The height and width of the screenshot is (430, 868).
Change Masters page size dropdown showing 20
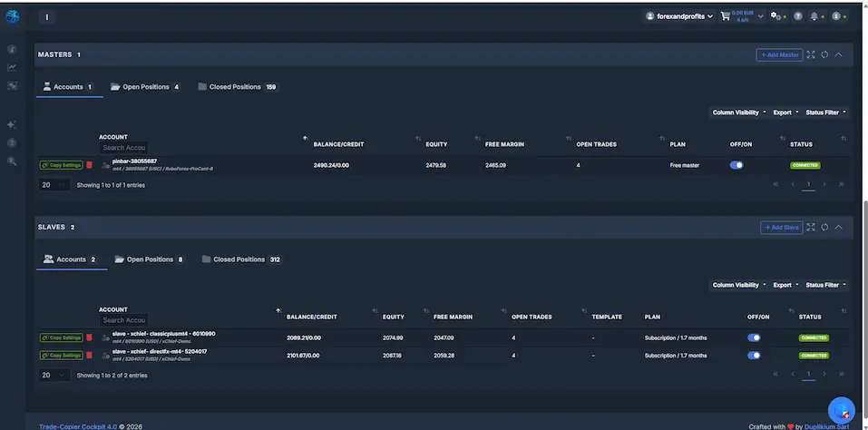pos(54,185)
